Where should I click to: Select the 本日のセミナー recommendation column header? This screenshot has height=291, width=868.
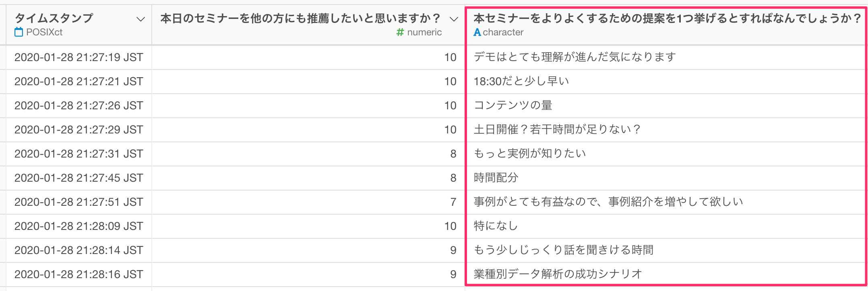click(308, 25)
